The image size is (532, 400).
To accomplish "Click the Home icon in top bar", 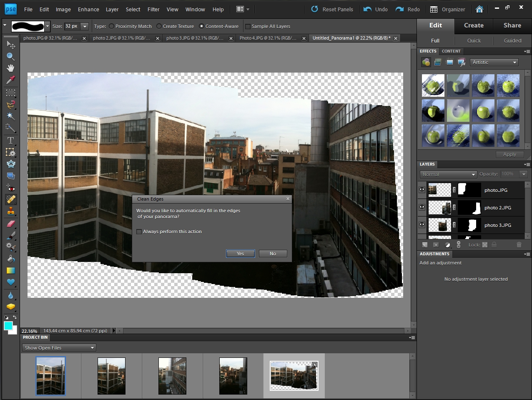I will [479, 9].
